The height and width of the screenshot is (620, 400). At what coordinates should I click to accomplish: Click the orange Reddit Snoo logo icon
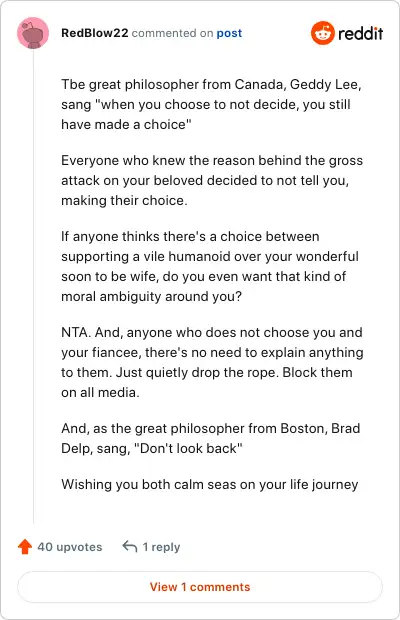pyautogui.click(x=323, y=33)
